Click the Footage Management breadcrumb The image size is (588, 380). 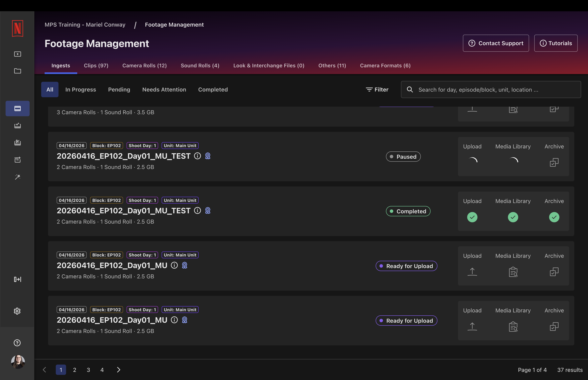click(x=174, y=25)
